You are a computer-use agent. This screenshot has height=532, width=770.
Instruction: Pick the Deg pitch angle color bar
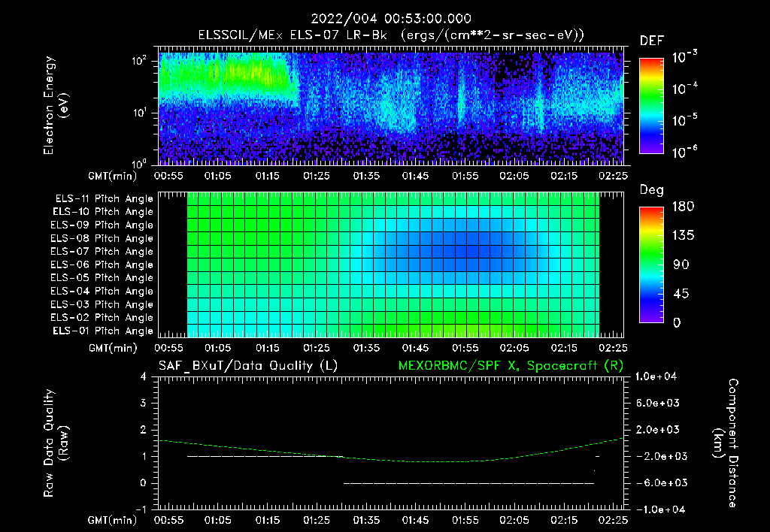(652, 265)
